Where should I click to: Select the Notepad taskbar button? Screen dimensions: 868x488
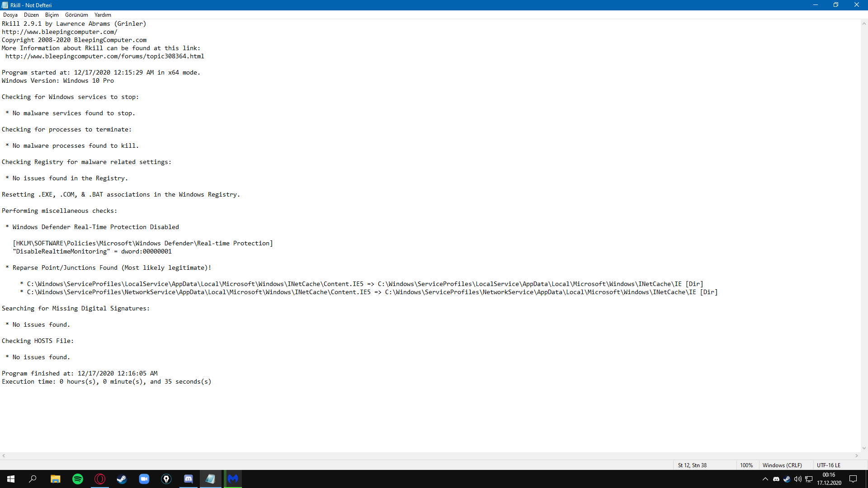[211, 479]
